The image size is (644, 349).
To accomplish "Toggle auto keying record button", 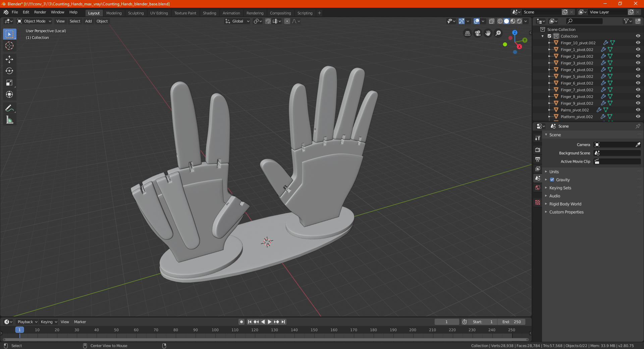I will click(241, 322).
